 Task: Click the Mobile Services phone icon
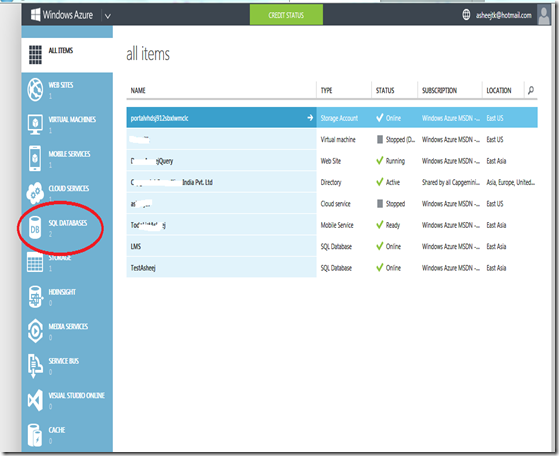35,158
